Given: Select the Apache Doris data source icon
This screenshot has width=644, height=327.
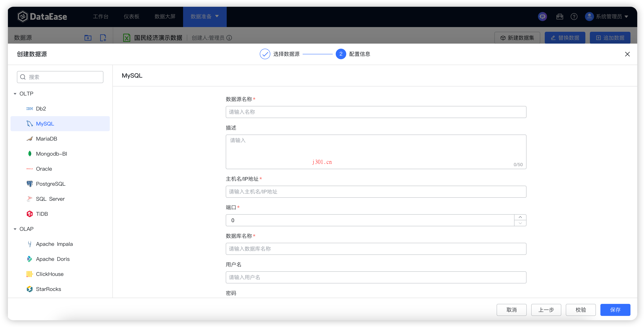Looking at the screenshot, I should 29,259.
